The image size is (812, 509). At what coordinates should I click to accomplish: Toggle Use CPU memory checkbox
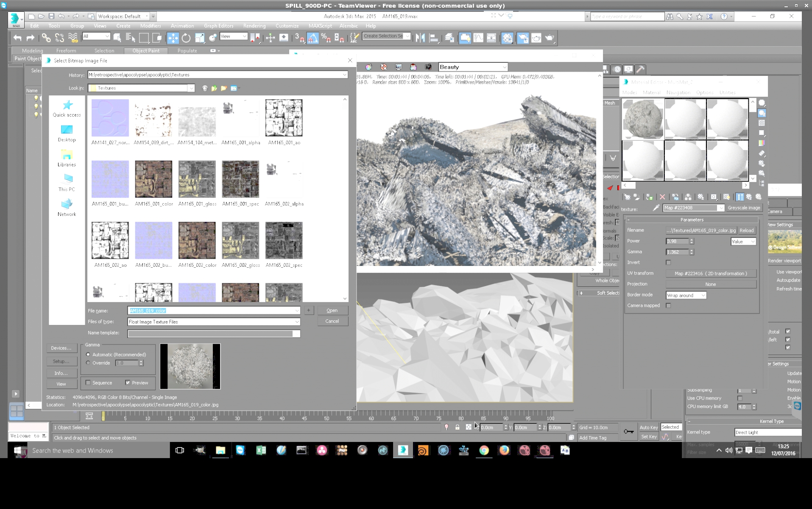point(740,398)
